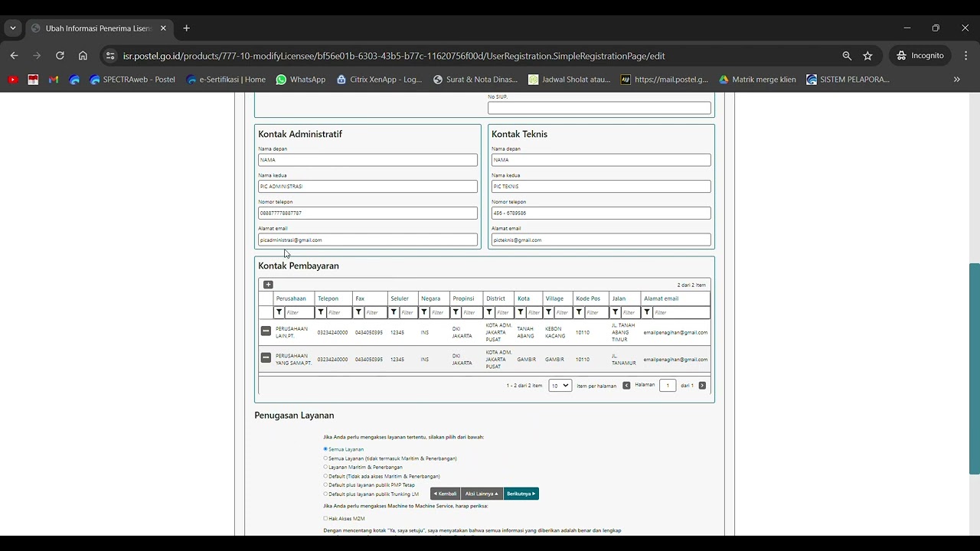This screenshot has width=980, height=551.
Task: Close the Ubah Informasi Penerima tab
Action: point(163,28)
